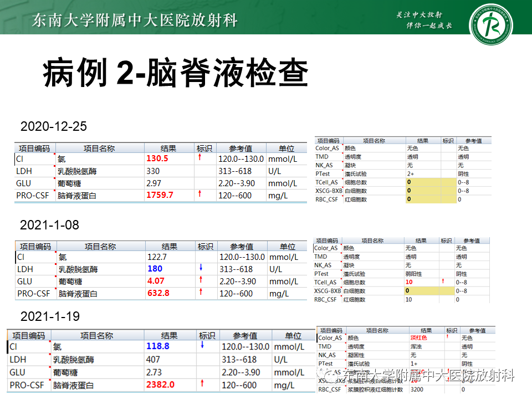Click the red up arrow beside 632.8
The width and height of the screenshot is (532, 399).
pos(201,292)
